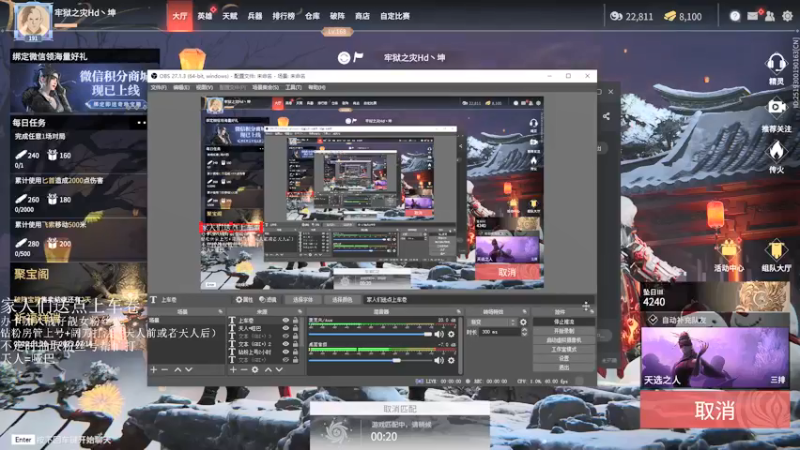Open 桌面音频 mixer gear settings

pyautogui.click(x=451, y=360)
